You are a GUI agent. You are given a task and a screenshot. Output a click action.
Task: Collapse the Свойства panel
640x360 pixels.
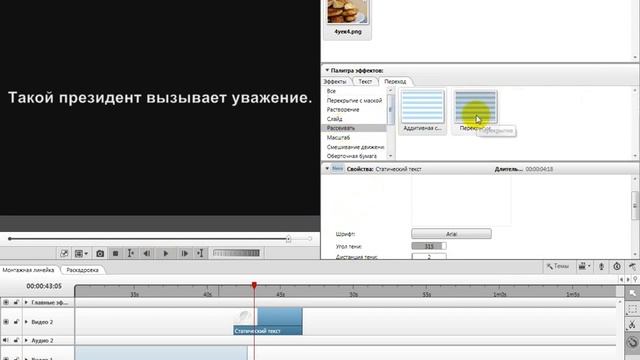[x=327, y=169]
